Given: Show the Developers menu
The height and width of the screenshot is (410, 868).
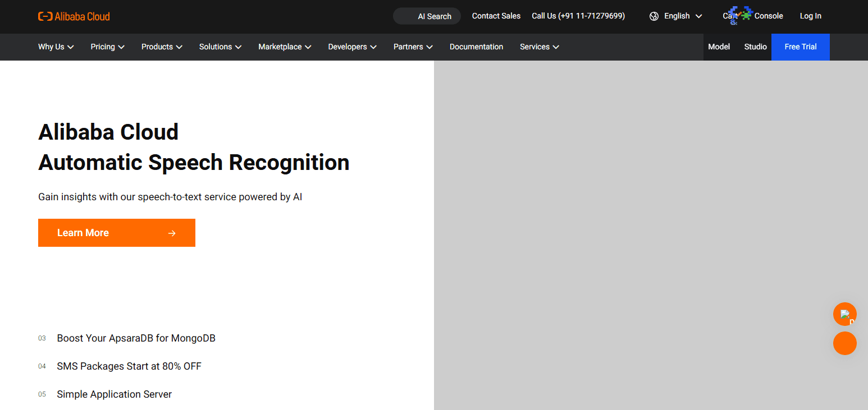Looking at the screenshot, I should pyautogui.click(x=353, y=47).
